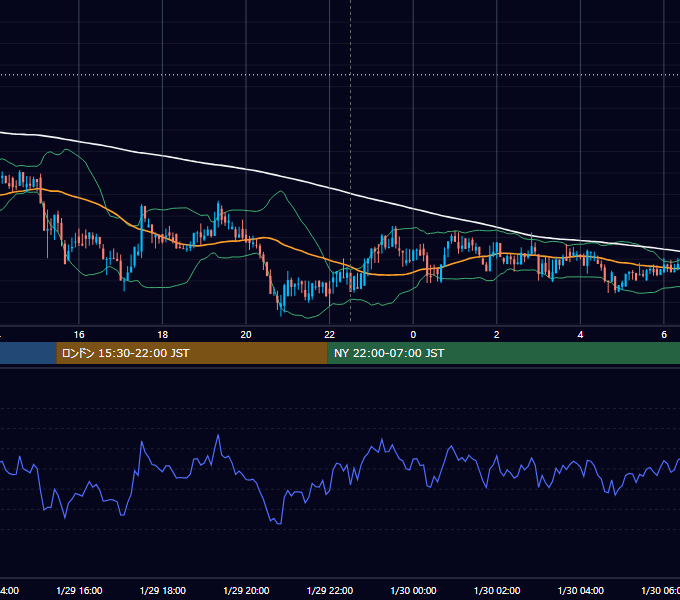
Task: Click the blue session bar before ロンドン
Action: 28,353
